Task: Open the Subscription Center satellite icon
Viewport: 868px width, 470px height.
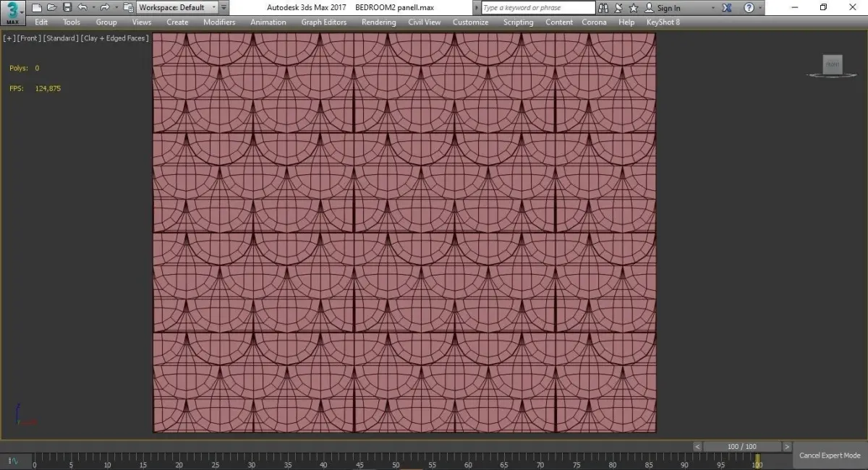Action: (619, 8)
